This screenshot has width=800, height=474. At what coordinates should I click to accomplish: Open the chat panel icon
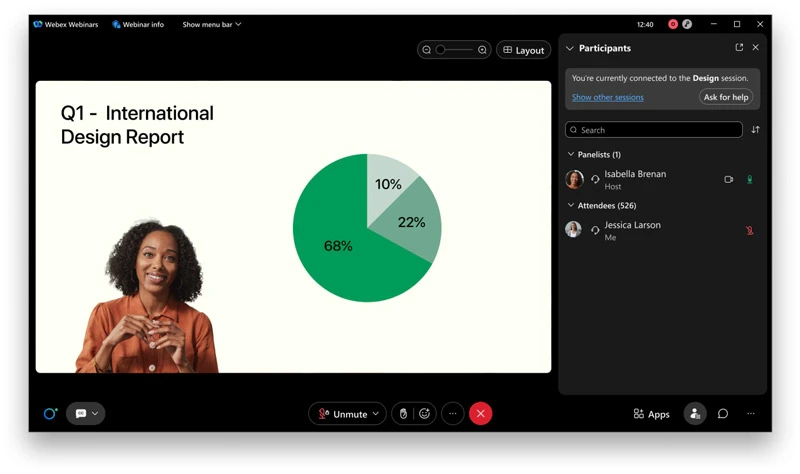coord(723,414)
